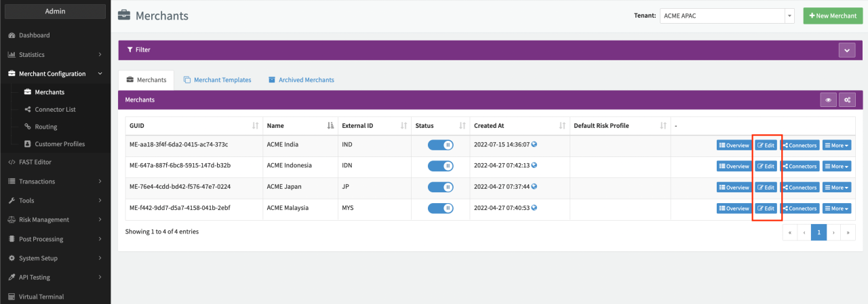Expand Risk Management sidebar menu
This screenshot has height=304, width=868.
(x=55, y=219)
